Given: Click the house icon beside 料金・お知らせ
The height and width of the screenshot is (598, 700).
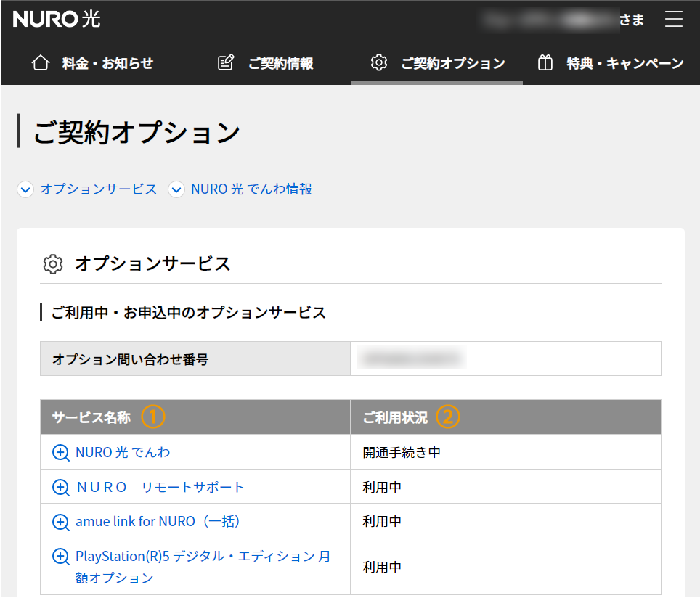Looking at the screenshot, I should click(41, 63).
